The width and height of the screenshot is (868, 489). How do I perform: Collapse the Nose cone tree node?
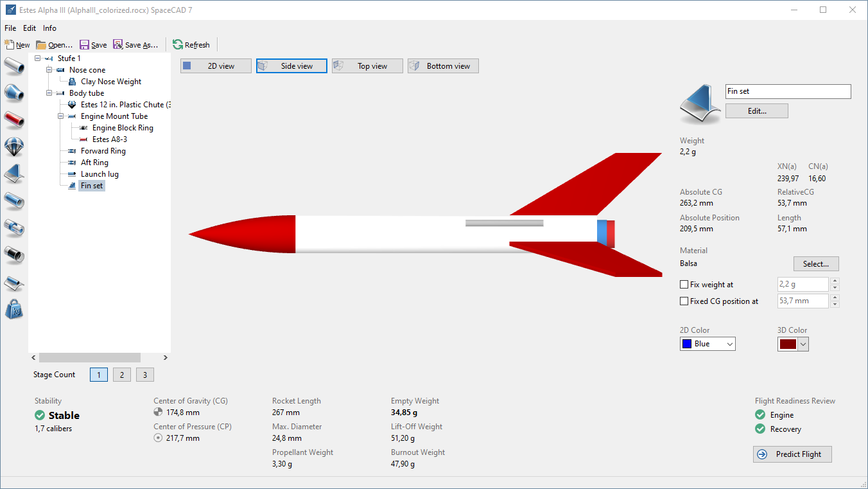pos(49,70)
